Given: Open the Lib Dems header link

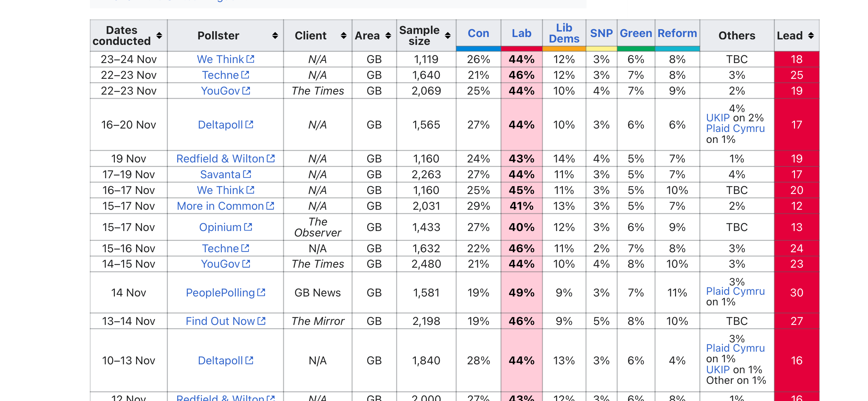Looking at the screenshot, I should point(564,33).
